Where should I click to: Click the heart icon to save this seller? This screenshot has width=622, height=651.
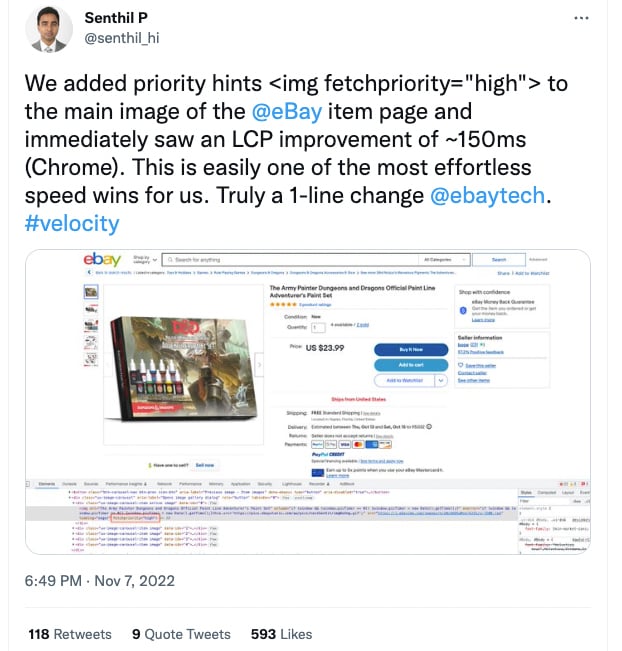coord(460,365)
